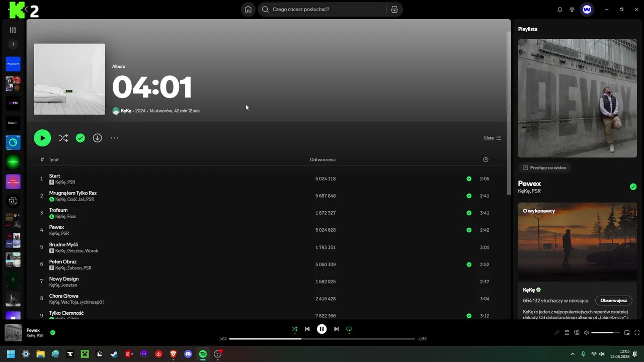
Task: Go to the Spotify Home page
Action: (248, 9)
